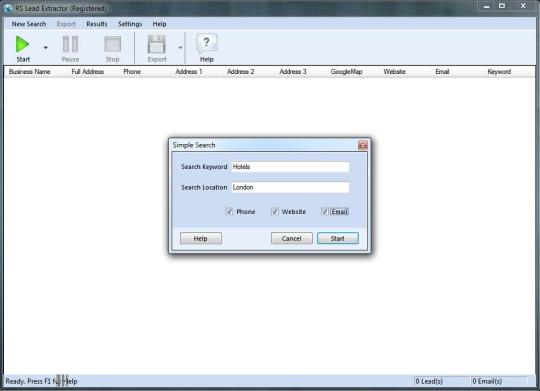
Task: Click the Pause toolbar icon
Action: pyautogui.click(x=70, y=44)
